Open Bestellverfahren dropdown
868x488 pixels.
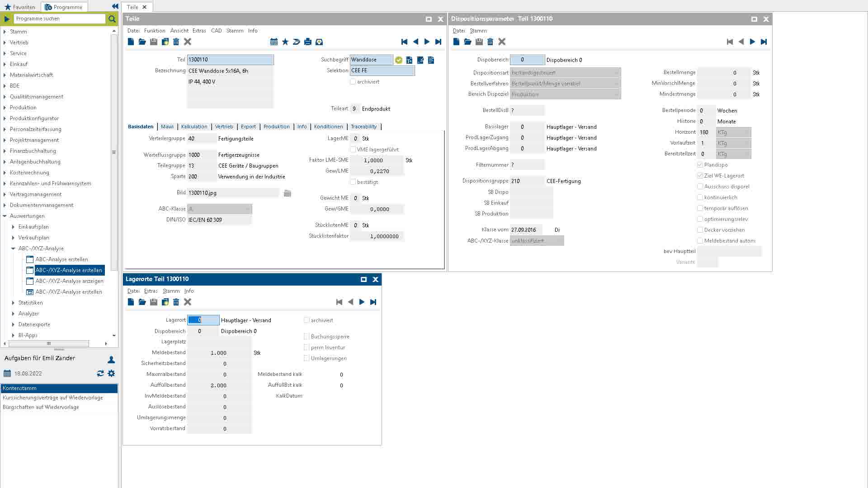565,84
